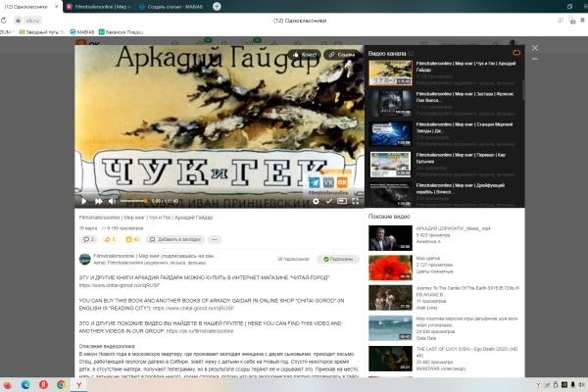
Task: Open a new browser tab
Action: (217, 7)
